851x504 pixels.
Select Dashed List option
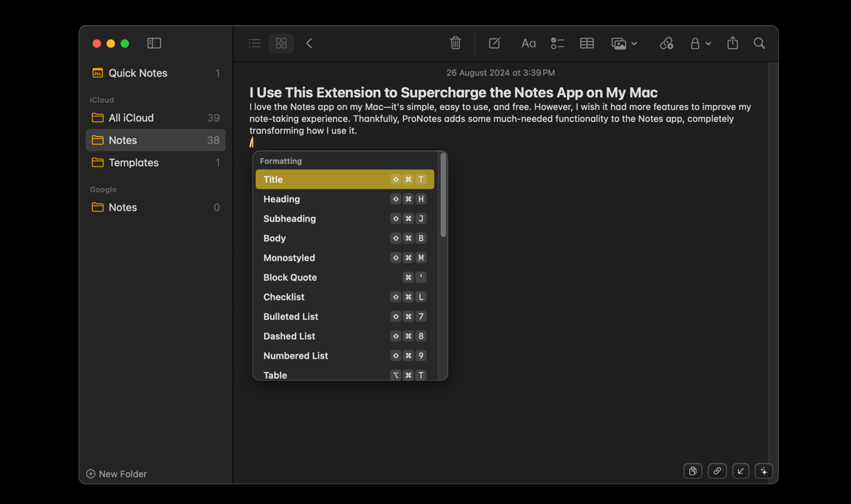pyautogui.click(x=345, y=336)
